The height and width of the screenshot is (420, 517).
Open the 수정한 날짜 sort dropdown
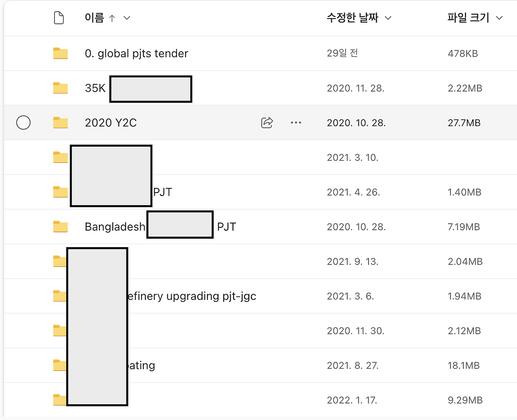(x=388, y=18)
